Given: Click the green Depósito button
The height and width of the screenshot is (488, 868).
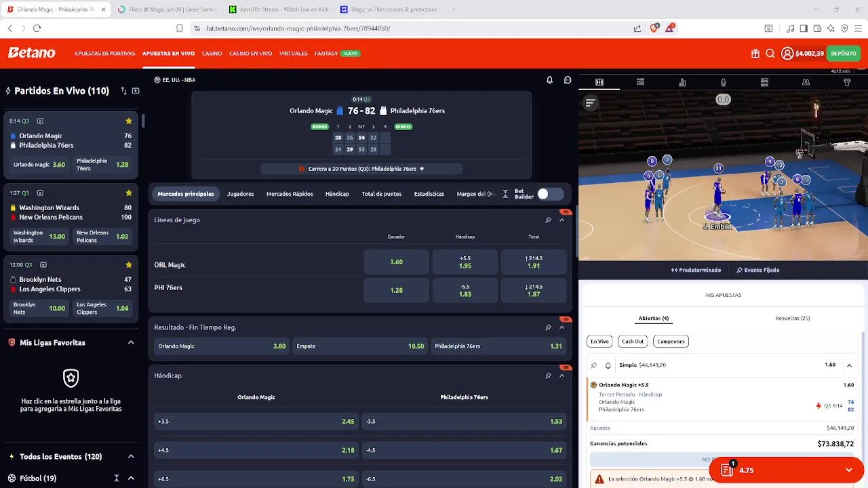Looking at the screenshot, I should [844, 54].
